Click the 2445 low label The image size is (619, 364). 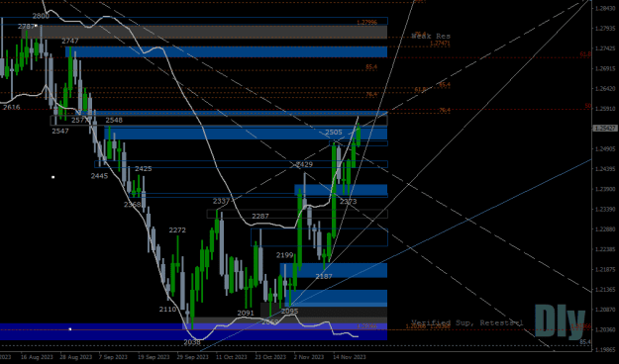pos(99,176)
